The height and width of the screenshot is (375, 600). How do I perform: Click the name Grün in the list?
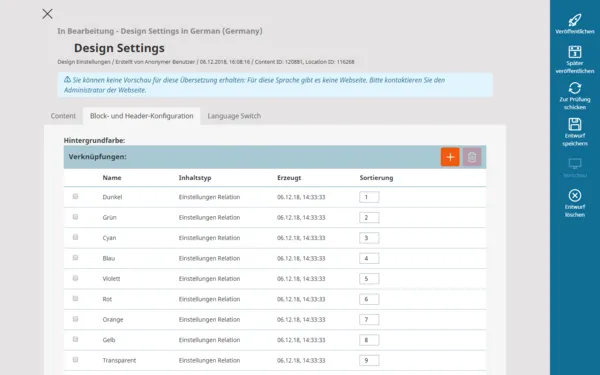[x=109, y=217]
